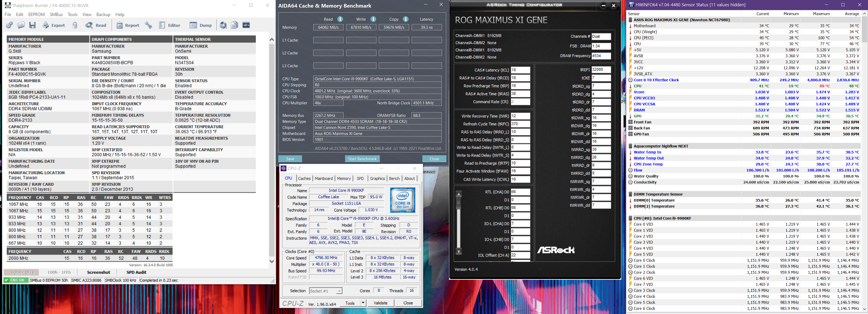868x314 pixels.
Task: Open the SPD Audit tab in Thaiphoon Burner
Action: 136,272
